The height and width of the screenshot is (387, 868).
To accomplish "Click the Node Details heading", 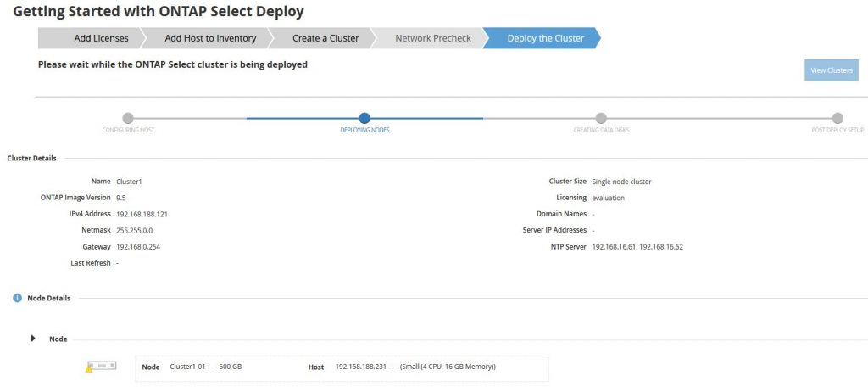I will point(48,298).
